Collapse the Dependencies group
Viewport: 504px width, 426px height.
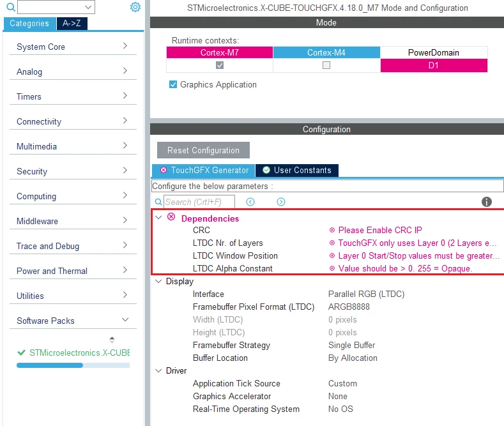[158, 218]
